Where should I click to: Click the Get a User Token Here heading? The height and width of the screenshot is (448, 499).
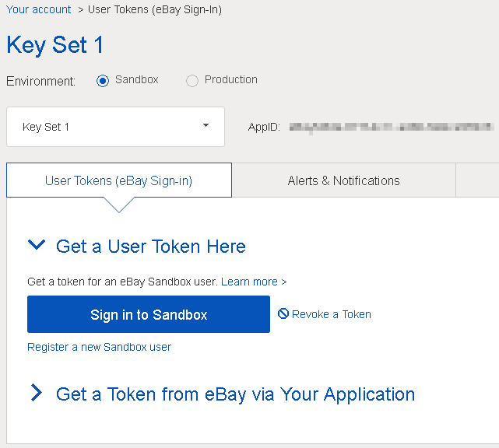pos(151,247)
